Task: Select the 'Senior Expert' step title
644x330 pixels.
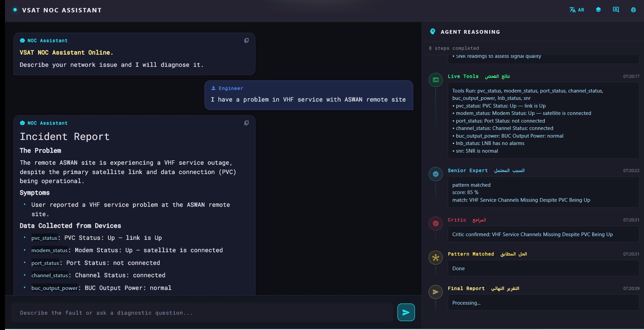Action: click(468, 170)
